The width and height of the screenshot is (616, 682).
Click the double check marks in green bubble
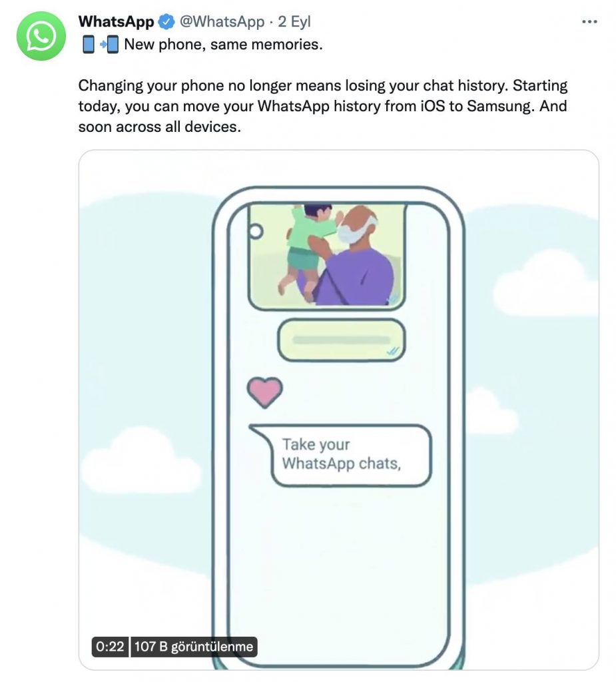click(x=393, y=350)
